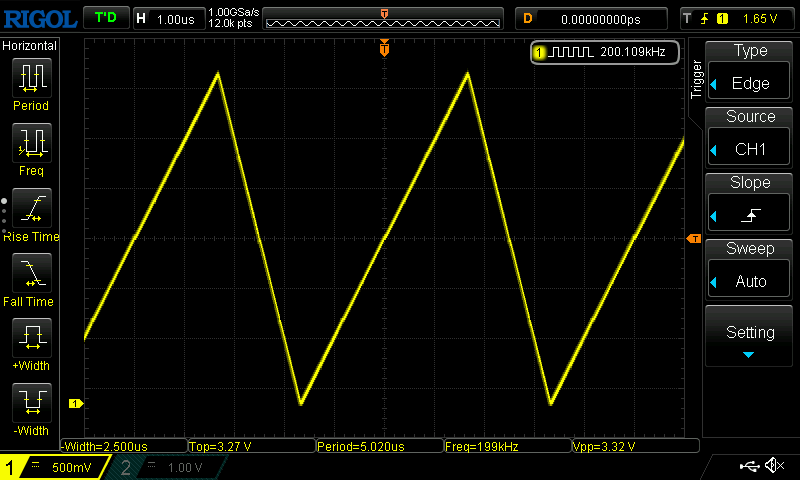Click the waveform memory overview bar
The width and height of the screenshot is (800, 480).
[x=383, y=19]
